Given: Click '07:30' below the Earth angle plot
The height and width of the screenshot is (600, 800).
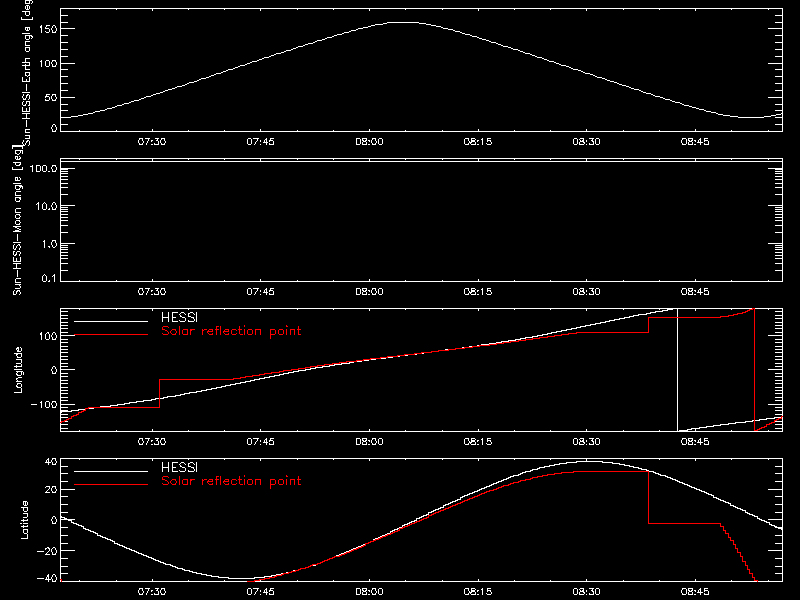Looking at the screenshot, I should click(152, 142).
